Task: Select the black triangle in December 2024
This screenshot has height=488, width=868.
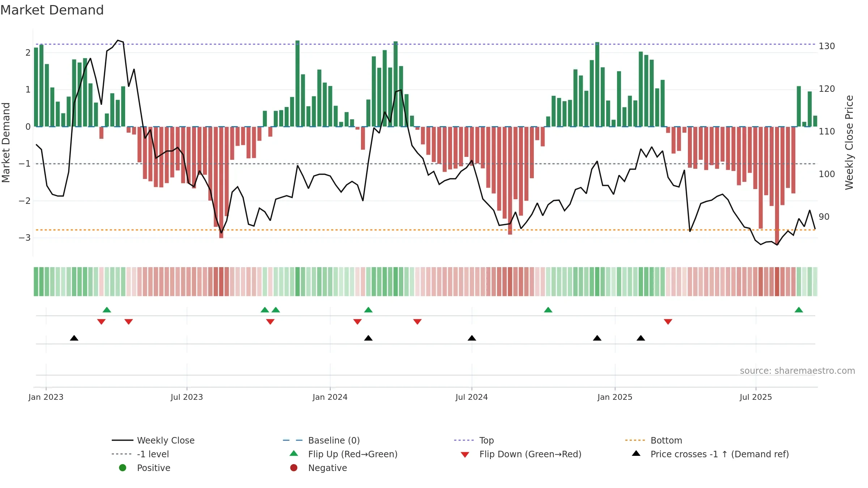Action: coord(597,338)
